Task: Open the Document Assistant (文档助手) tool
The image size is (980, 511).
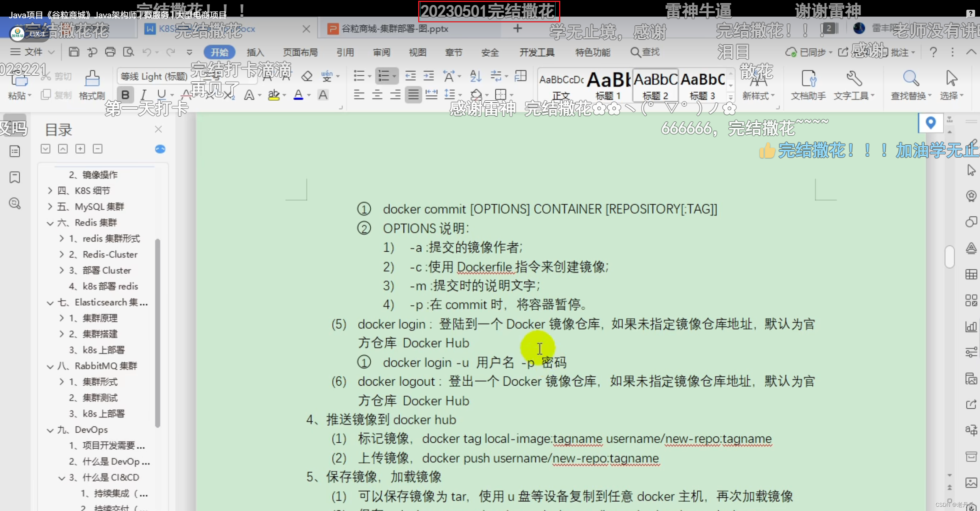Action: point(808,85)
